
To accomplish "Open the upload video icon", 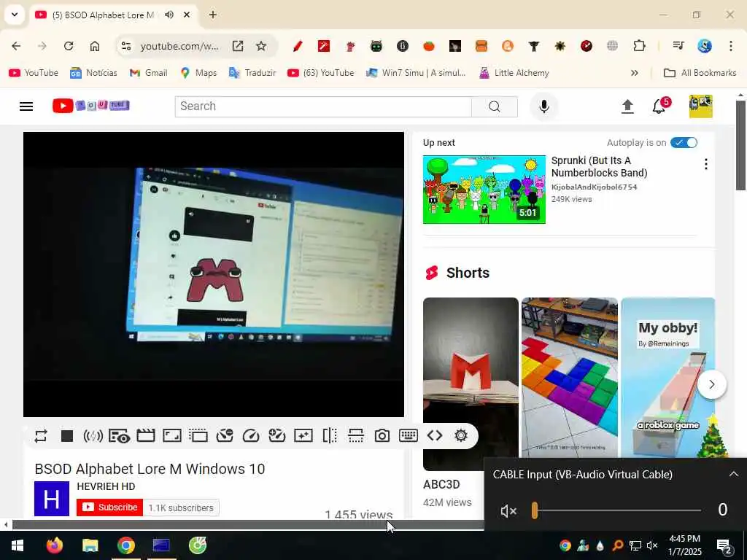I will [x=627, y=106].
